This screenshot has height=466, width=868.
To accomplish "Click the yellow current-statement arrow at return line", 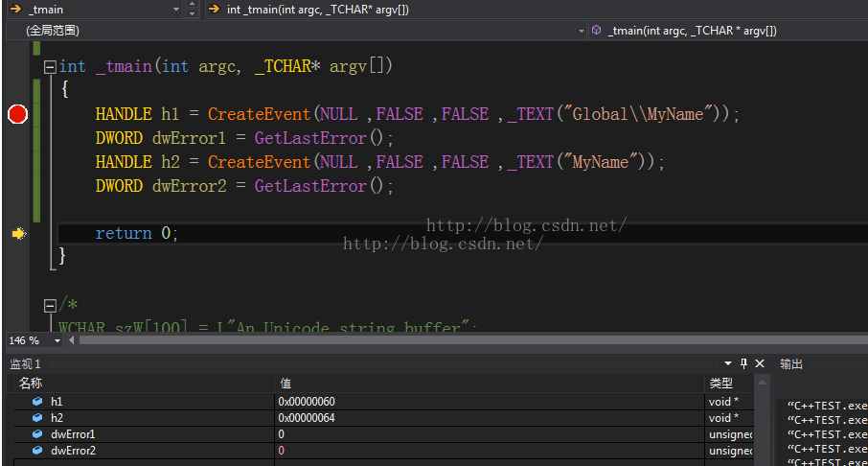I will (19, 233).
